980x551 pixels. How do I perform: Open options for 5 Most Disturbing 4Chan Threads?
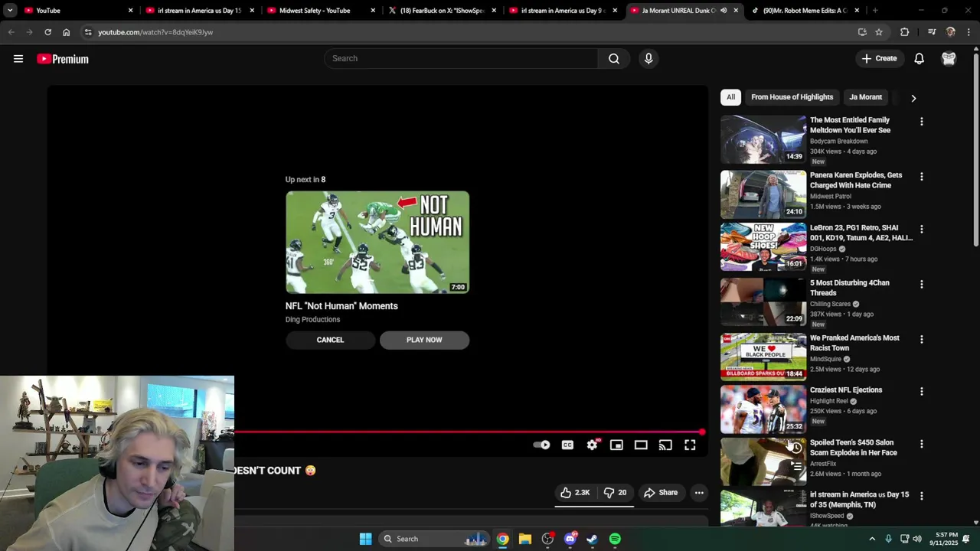[922, 285]
